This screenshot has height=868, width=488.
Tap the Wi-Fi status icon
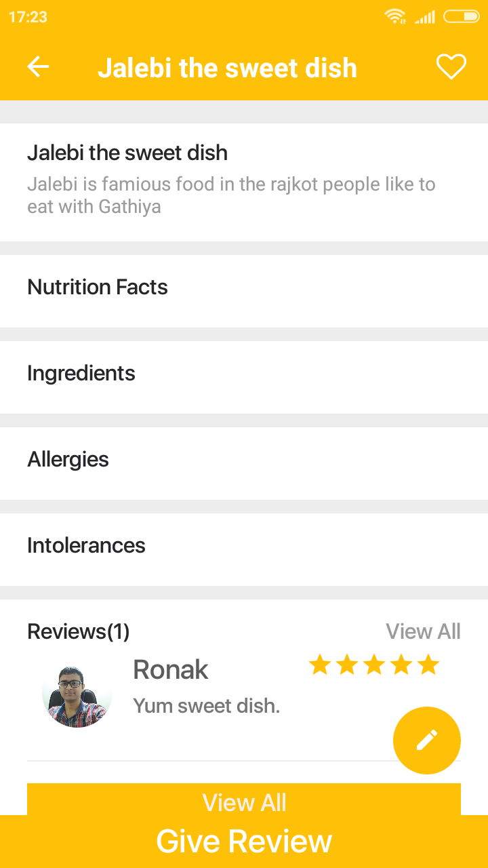click(394, 16)
